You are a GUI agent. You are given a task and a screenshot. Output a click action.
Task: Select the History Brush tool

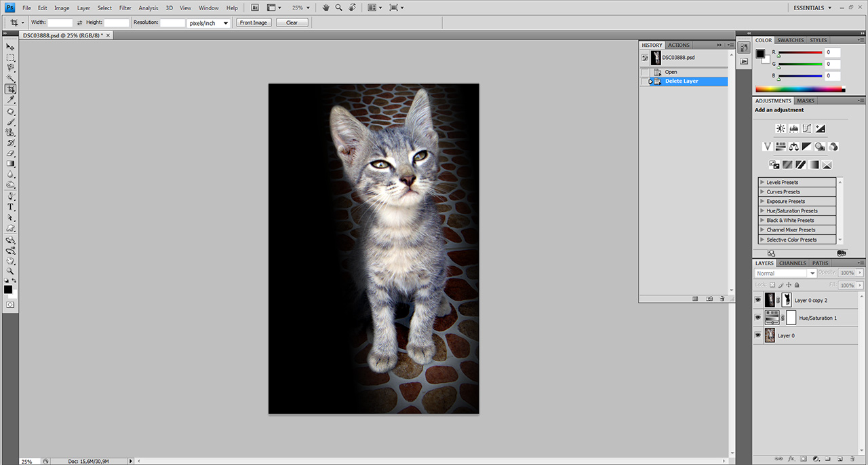(x=11, y=143)
